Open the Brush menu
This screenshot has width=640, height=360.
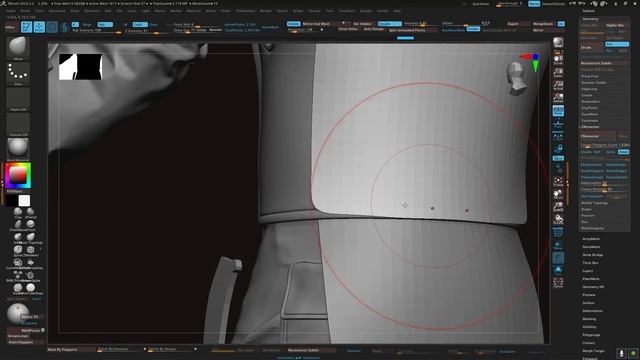(x=25, y=11)
